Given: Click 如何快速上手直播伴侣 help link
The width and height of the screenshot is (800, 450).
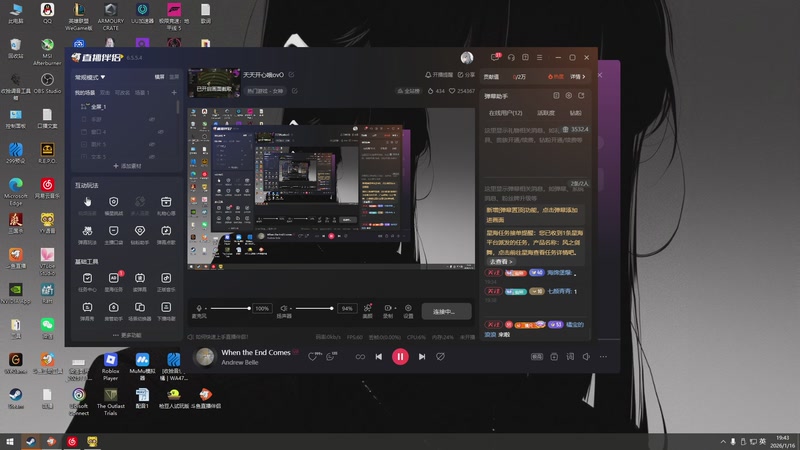Looking at the screenshot, I should [218, 337].
